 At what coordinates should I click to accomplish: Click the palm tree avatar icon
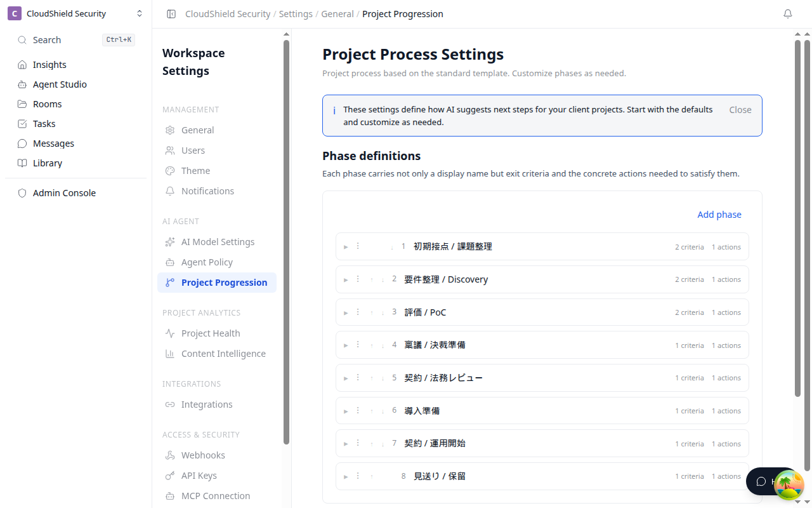[x=789, y=485]
